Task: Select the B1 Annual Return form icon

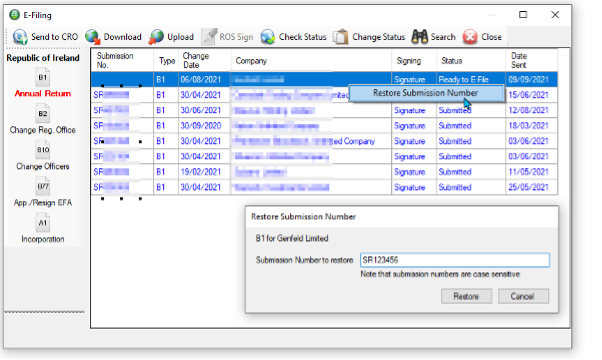Action: (x=43, y=77)
